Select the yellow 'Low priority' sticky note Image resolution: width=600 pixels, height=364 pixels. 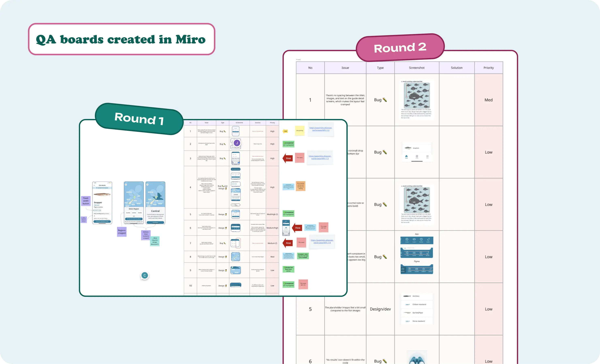coord(300,131)
